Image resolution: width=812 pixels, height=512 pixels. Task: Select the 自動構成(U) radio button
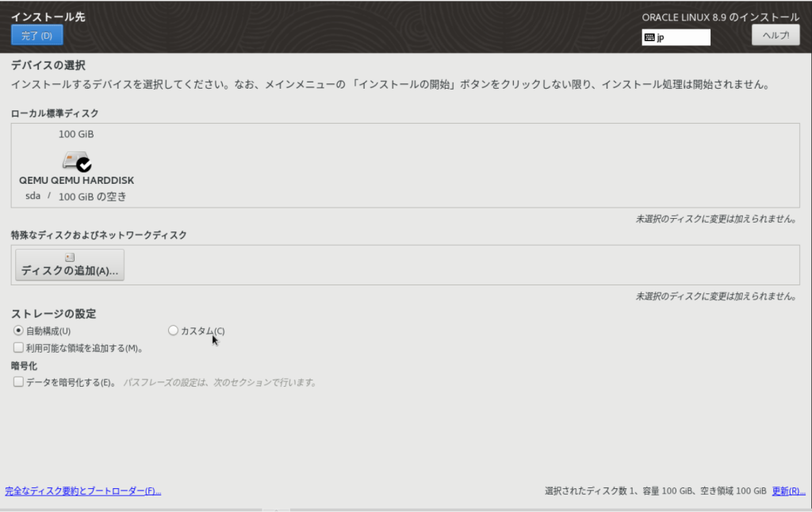coord(17,331)
